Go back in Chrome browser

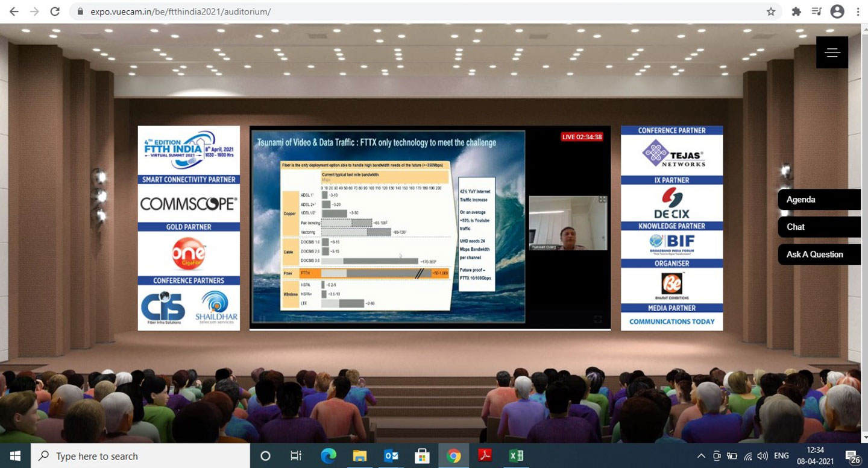[14, 11]
